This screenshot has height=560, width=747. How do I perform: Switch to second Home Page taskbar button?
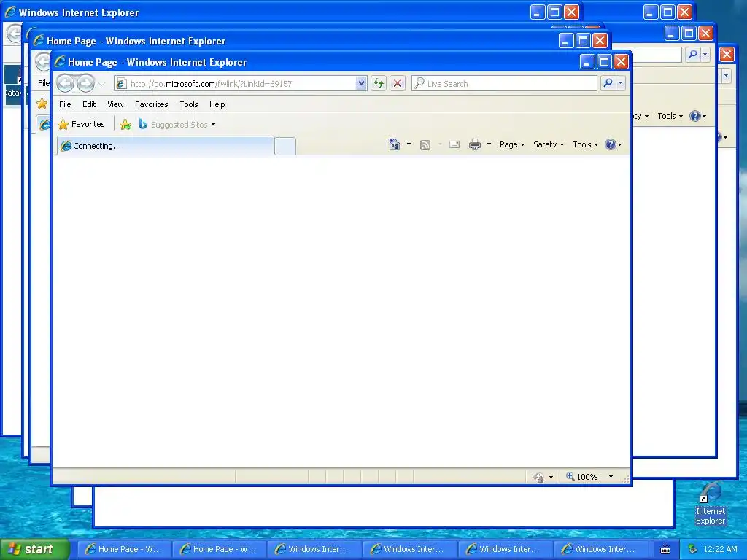click(x=218, y=549)
